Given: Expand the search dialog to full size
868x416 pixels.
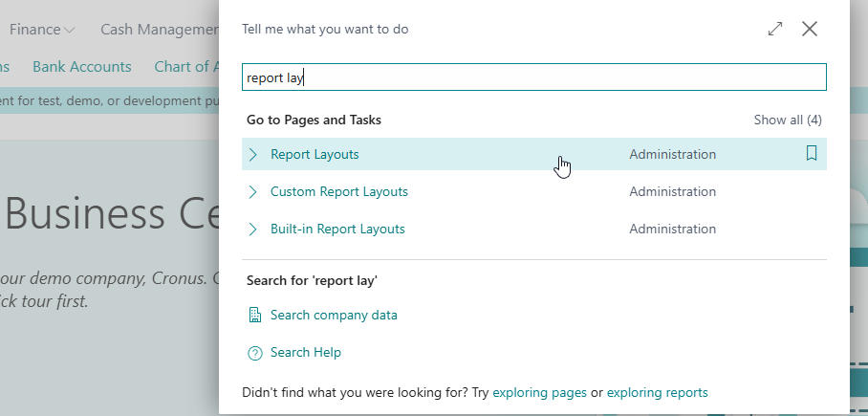Looking at the screenshot, I should click(x=775, y=29).
